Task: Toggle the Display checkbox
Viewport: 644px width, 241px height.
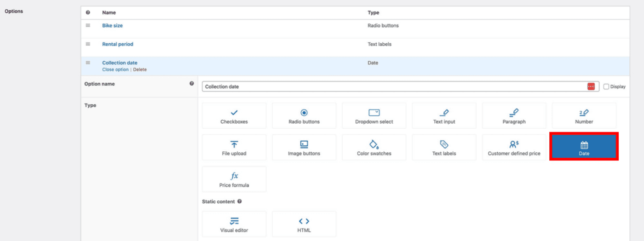Action: pyautogui.click(x=606, y=86)
